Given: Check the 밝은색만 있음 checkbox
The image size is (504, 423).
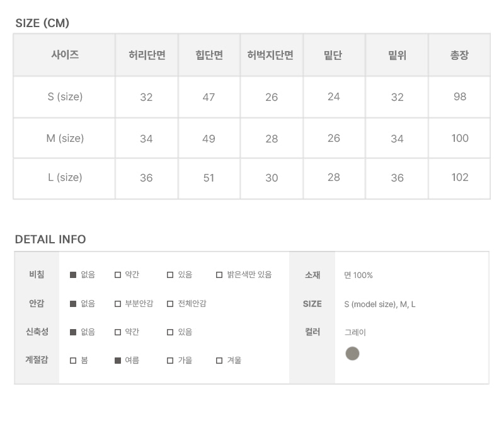Looking at the screenshot, I should tap(219, 275).
